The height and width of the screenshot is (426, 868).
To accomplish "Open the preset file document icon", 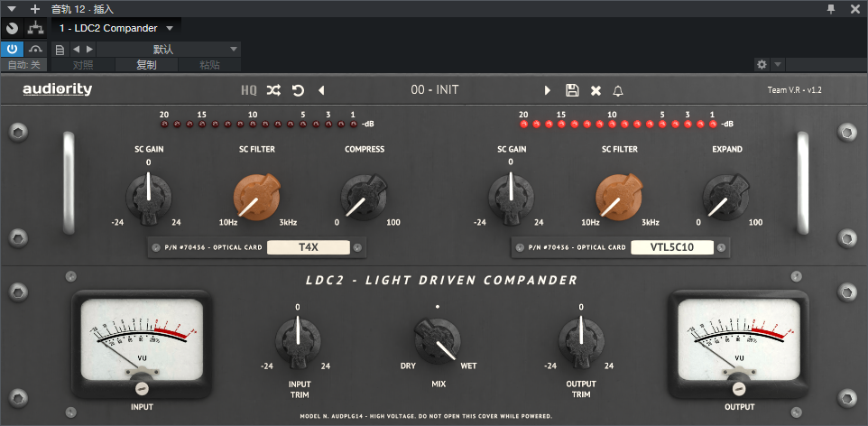I will pyautogui.click(x=60, y=50).
